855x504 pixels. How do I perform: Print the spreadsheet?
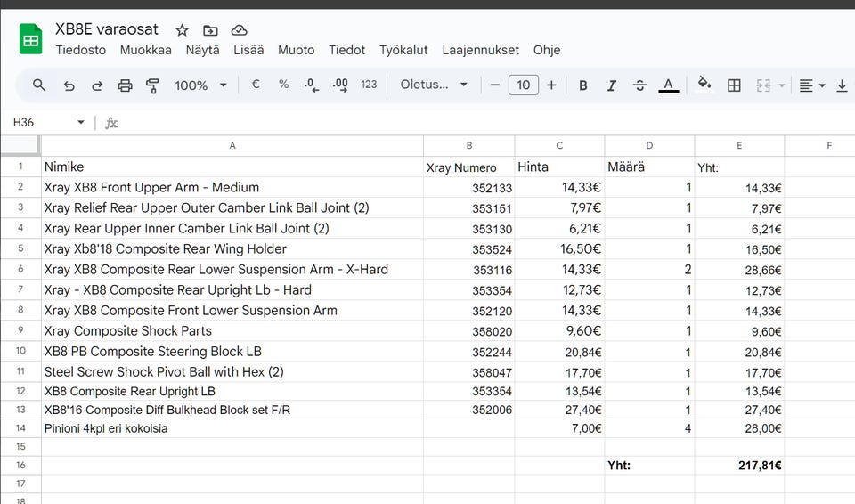tap(125, 85)
